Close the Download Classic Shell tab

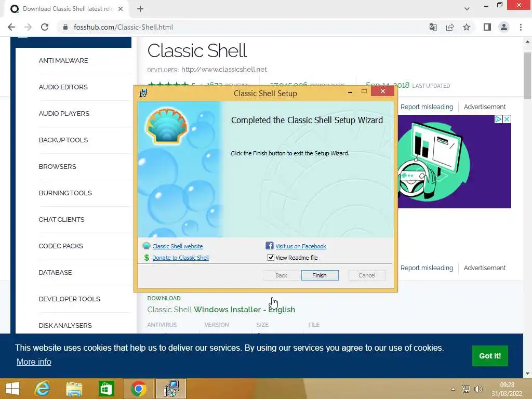point(121,9)
